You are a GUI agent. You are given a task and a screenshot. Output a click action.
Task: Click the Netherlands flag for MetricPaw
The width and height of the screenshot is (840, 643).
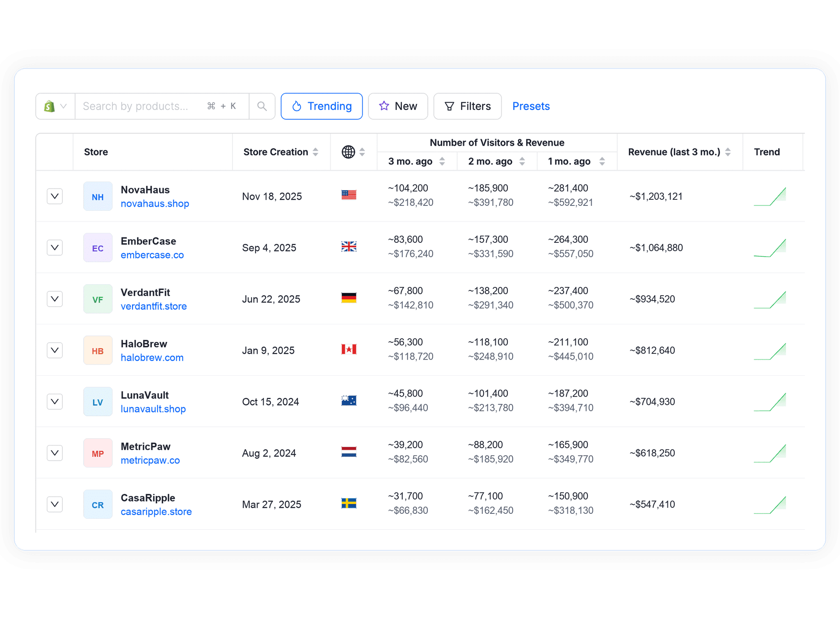pos(349,451)
